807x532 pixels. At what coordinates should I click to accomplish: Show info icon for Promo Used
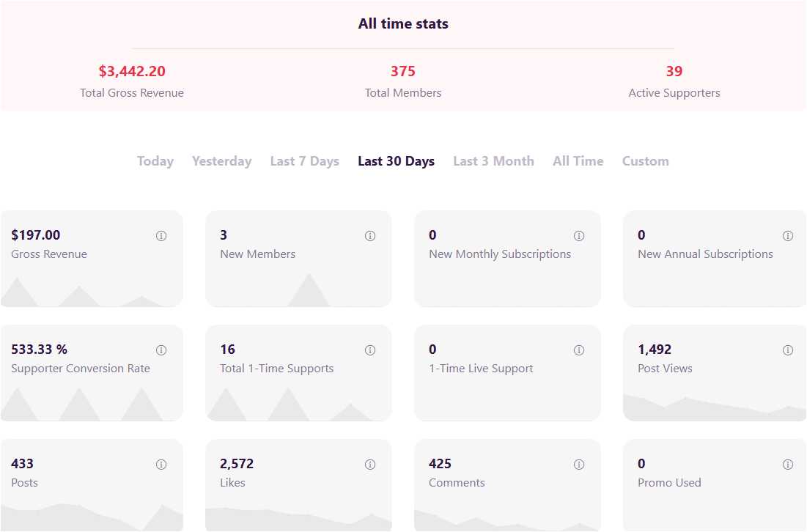(x=788, y=464)
